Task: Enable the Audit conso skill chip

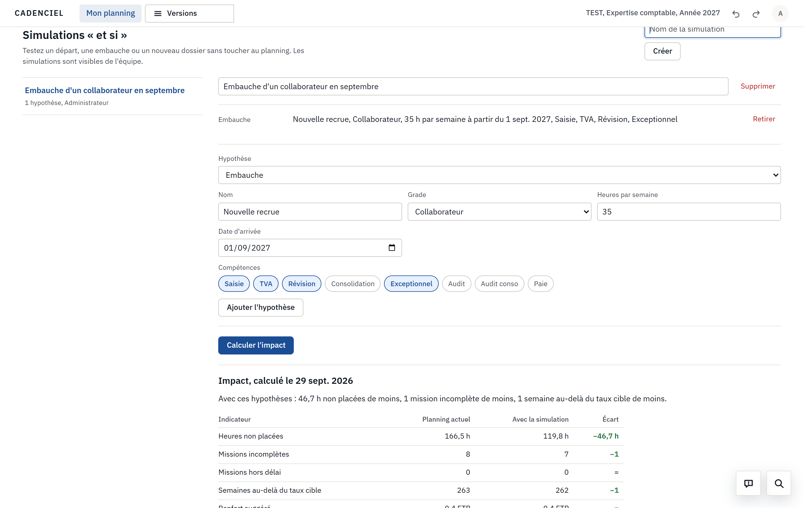Action: 499,284
